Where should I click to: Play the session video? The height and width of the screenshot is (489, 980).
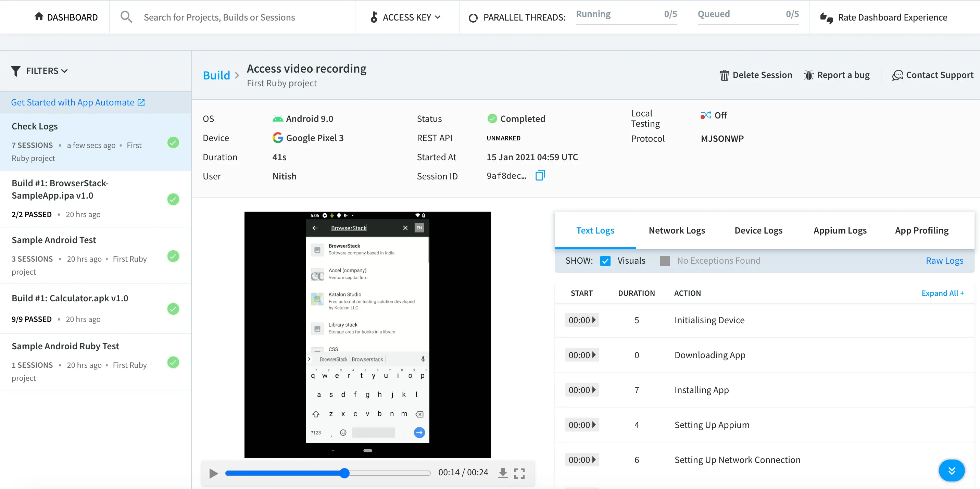click(213, 473)
